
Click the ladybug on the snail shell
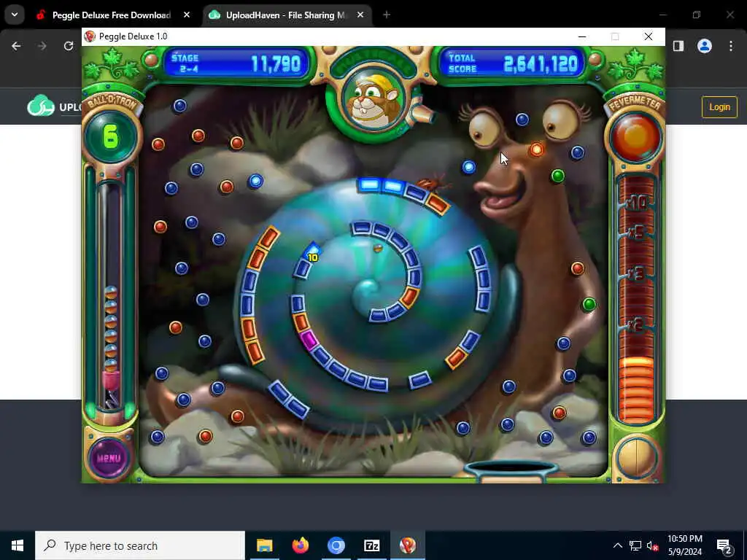[430, 183]
